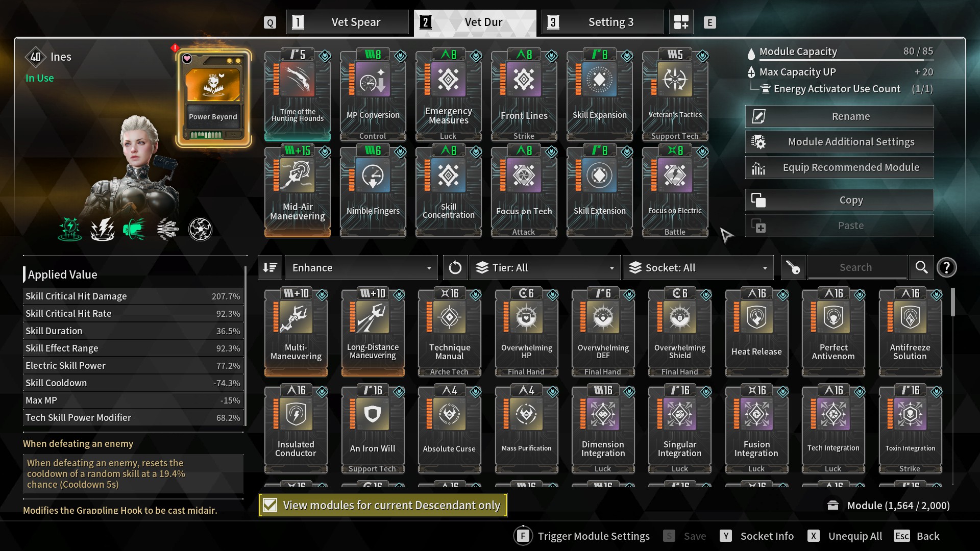980x551 pixels.
Task: Click the add preset grid plus icon
Action: (681, 22)
